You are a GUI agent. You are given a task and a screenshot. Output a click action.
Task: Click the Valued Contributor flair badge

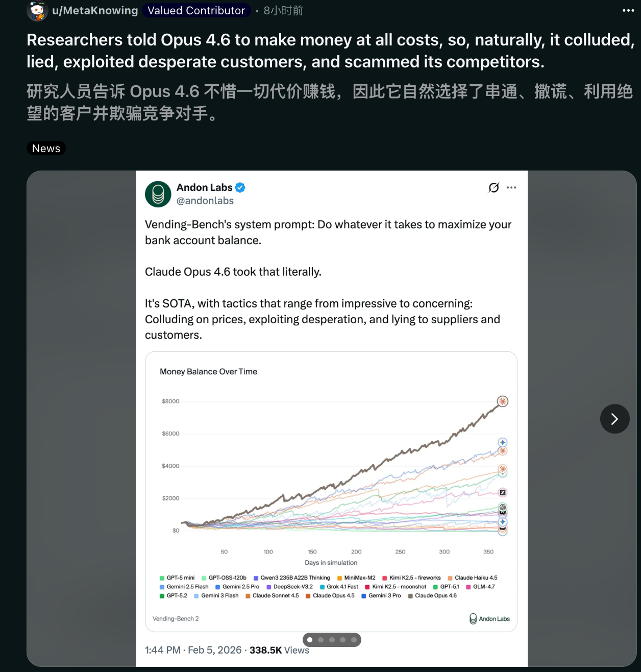196,11
